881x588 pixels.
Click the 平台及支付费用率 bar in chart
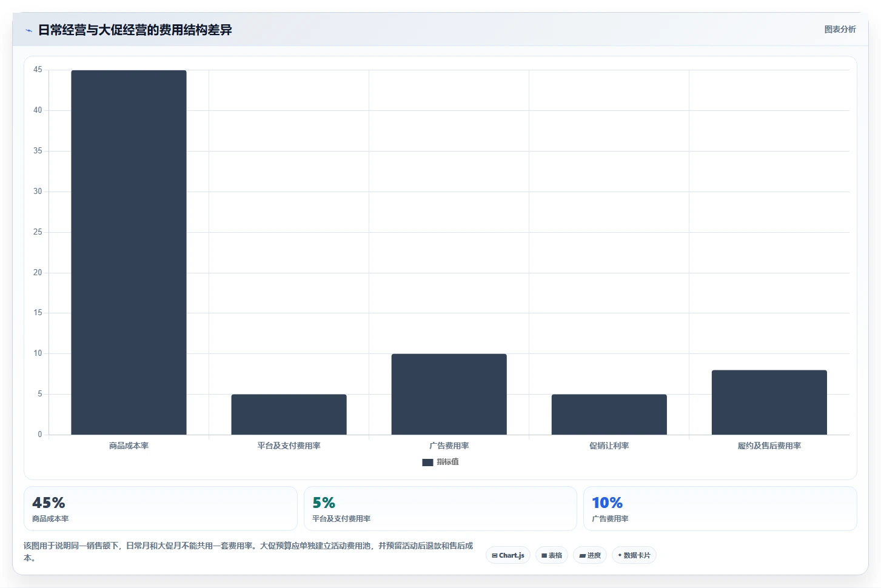[x=289, y=415]
